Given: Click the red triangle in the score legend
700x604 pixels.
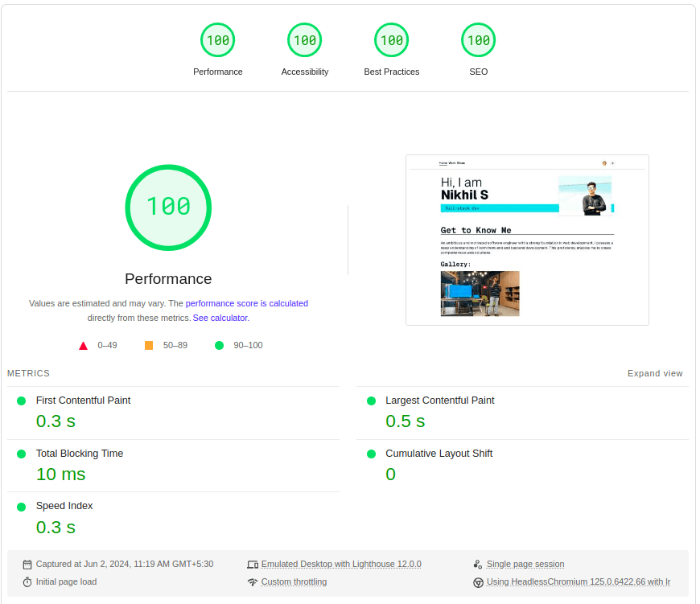Looking at the screenshot, I should coord(83,345).
